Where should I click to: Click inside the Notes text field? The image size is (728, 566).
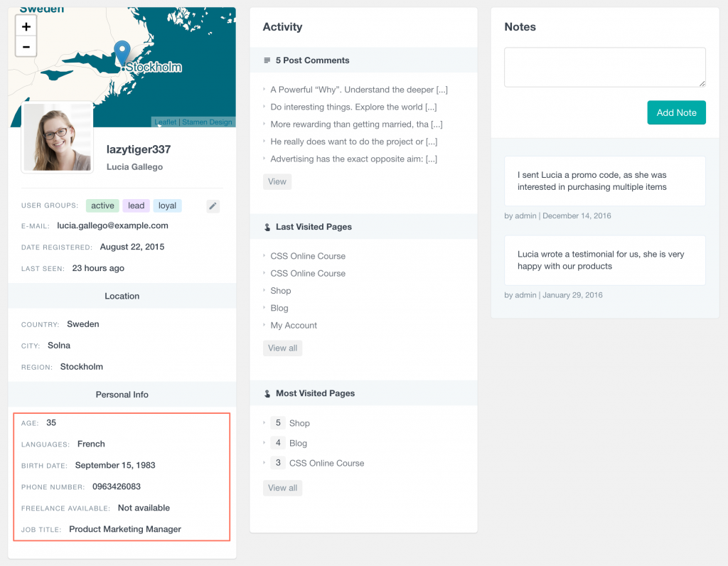[x=604, y=66]
